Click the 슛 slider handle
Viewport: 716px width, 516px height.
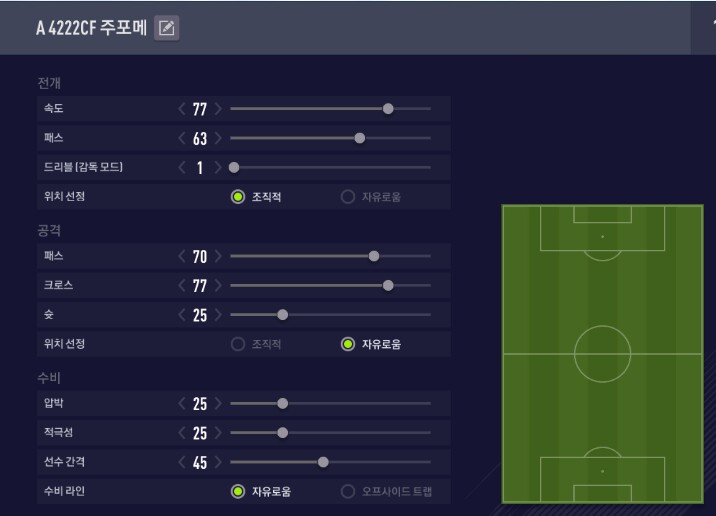click(282, 315)
